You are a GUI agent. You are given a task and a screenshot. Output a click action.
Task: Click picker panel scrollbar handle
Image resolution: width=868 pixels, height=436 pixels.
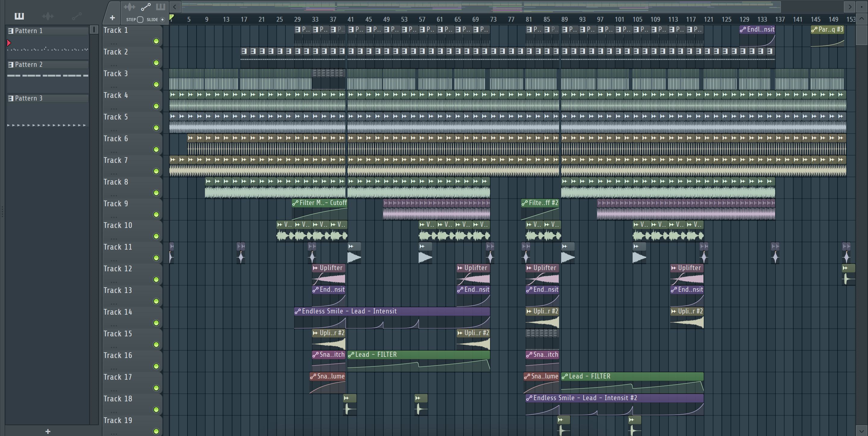pos(94,30)
